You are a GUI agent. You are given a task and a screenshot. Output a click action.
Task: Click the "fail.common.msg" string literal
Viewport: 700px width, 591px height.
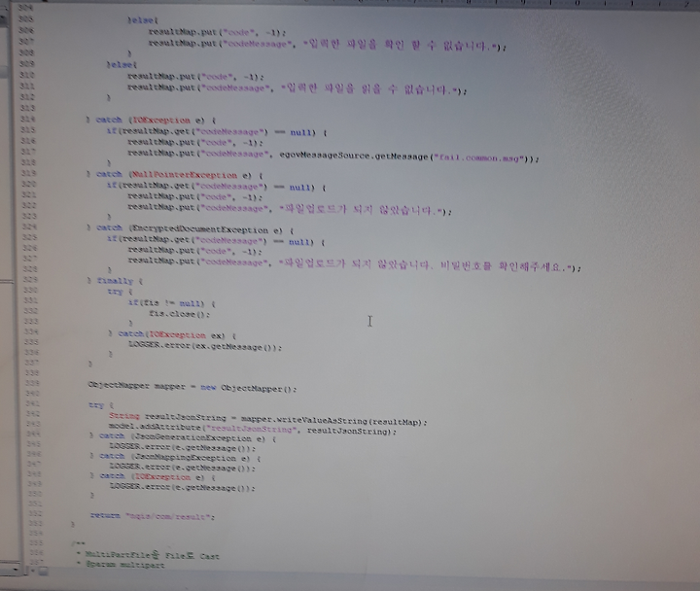[x=479, y=158]
